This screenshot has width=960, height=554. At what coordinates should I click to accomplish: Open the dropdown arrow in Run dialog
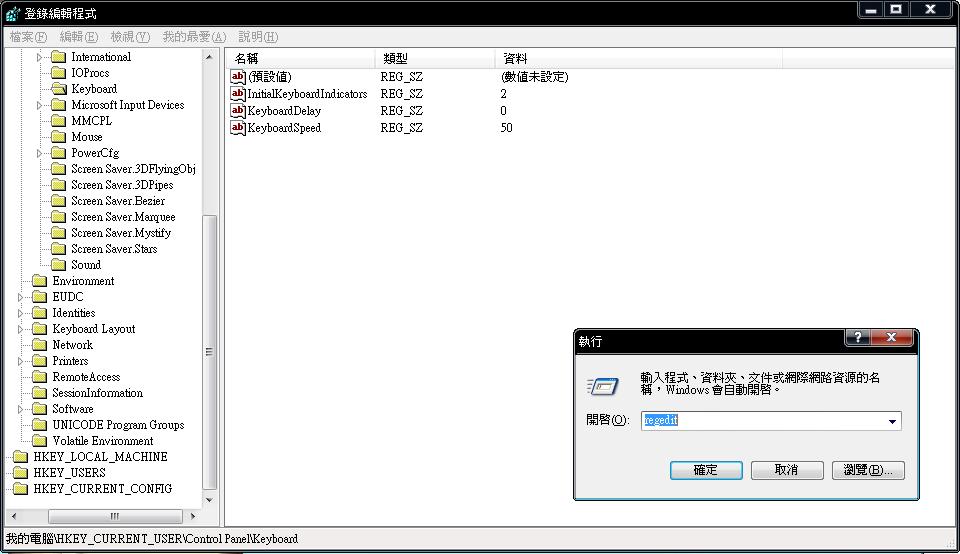pos(891,422)
